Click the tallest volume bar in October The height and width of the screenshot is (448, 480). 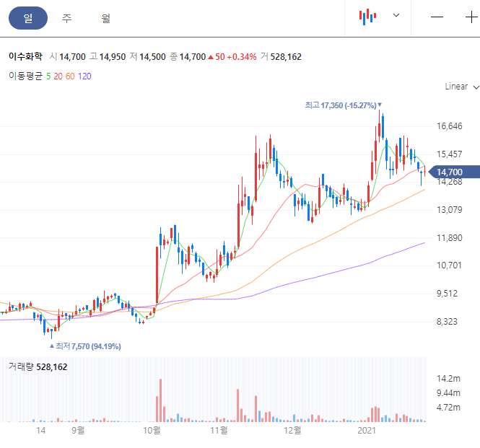(x=160, y=400)
